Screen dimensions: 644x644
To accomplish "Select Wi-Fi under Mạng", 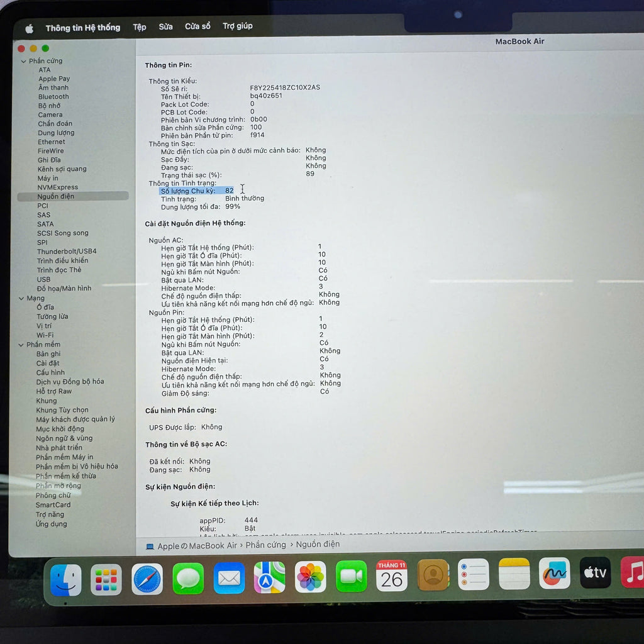I will pos(45,335).
